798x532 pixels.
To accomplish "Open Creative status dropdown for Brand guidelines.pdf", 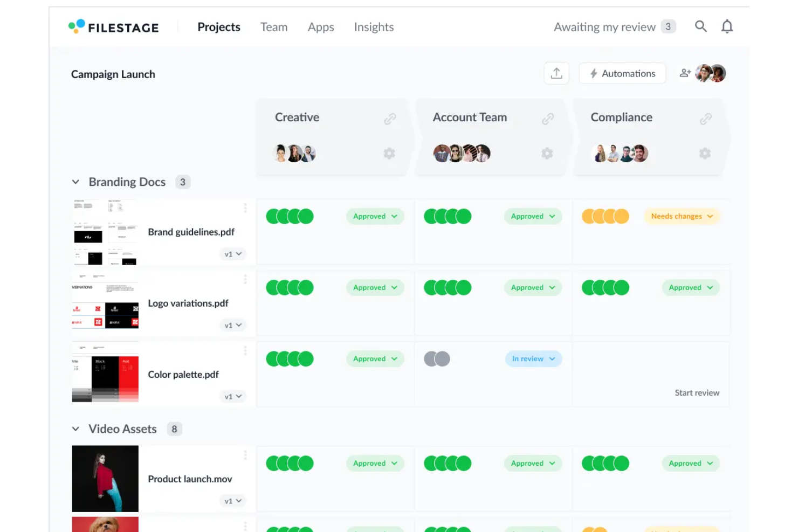I will [375, 216].
